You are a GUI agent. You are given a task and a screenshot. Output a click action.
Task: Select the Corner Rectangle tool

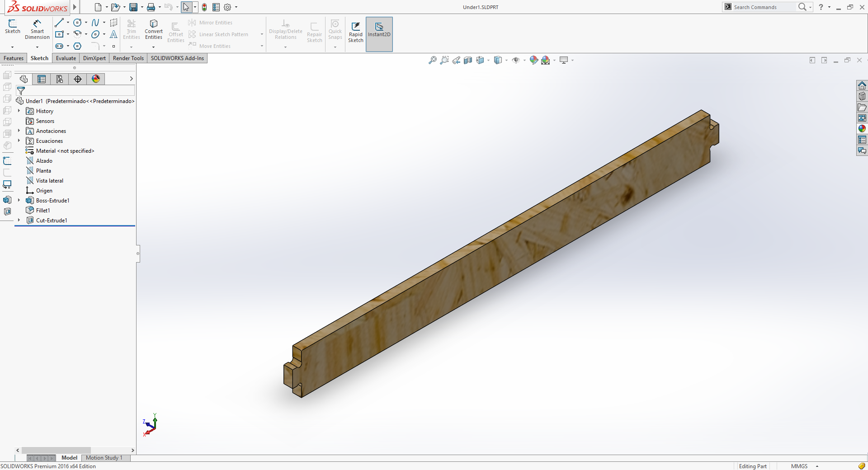(59, 34)
